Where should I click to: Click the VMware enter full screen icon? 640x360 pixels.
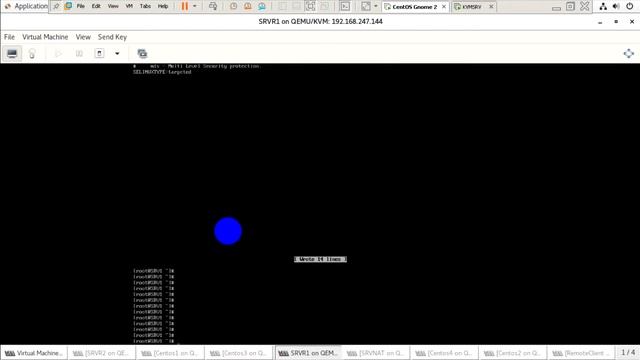coord(311,6)
